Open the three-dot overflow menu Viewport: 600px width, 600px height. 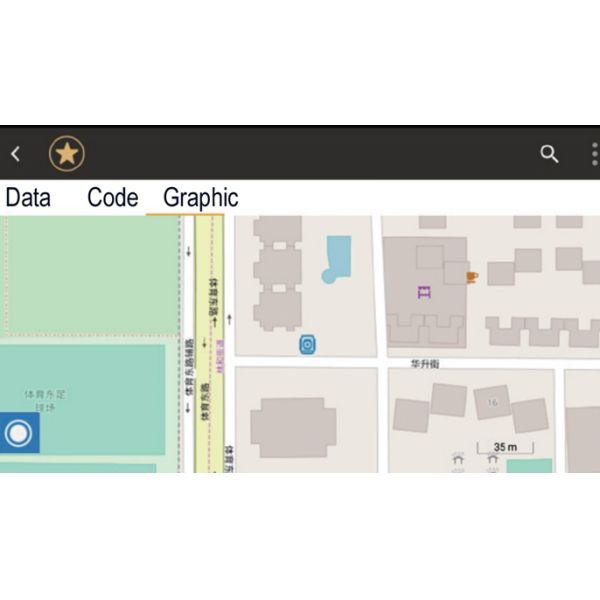click(x=594, y=154)
